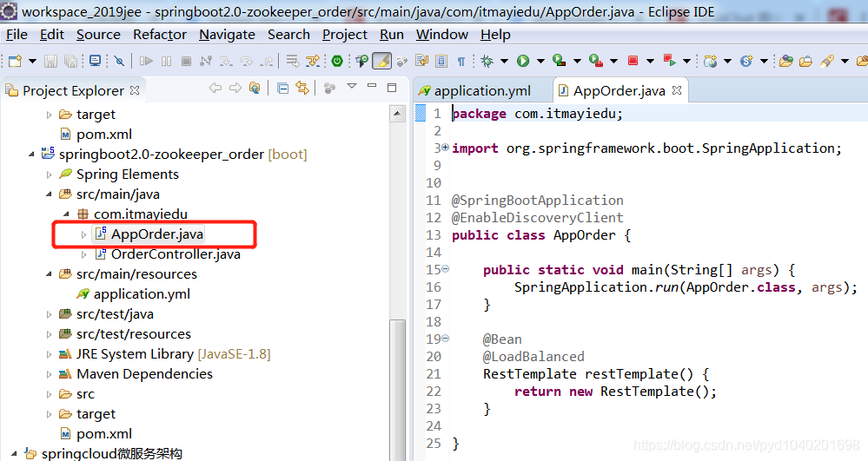
Task: Click the green Run icon
Action: [523, 61]
